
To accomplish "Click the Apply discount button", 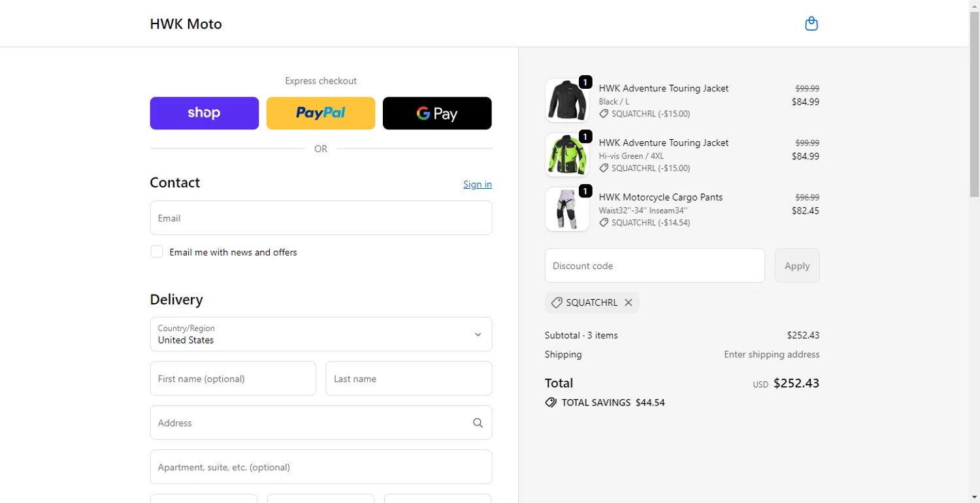I will pos(797,265).
